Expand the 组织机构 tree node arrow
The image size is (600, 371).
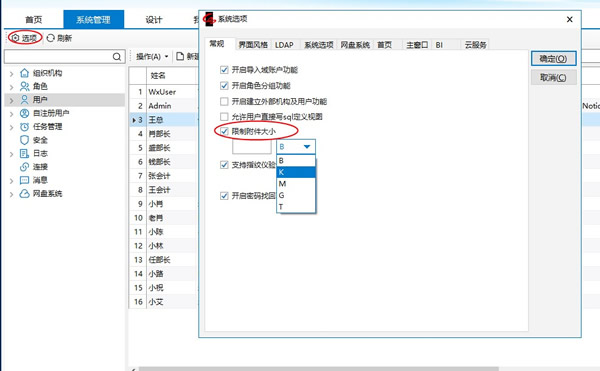click(11, 73)
